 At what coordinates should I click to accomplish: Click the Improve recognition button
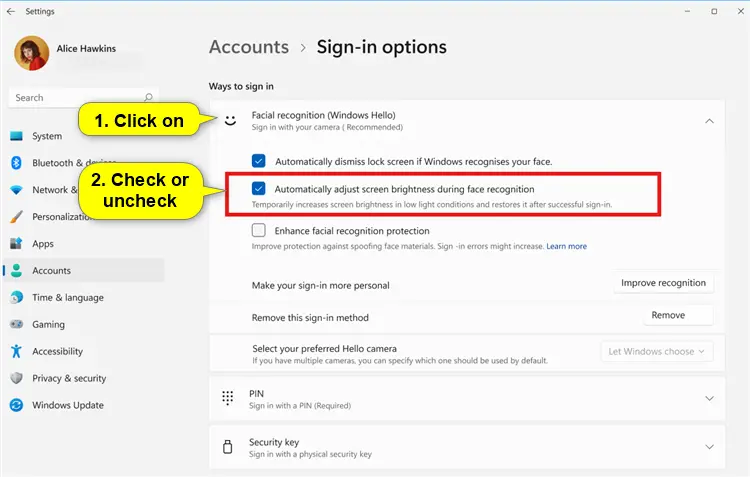pos(663,283)
